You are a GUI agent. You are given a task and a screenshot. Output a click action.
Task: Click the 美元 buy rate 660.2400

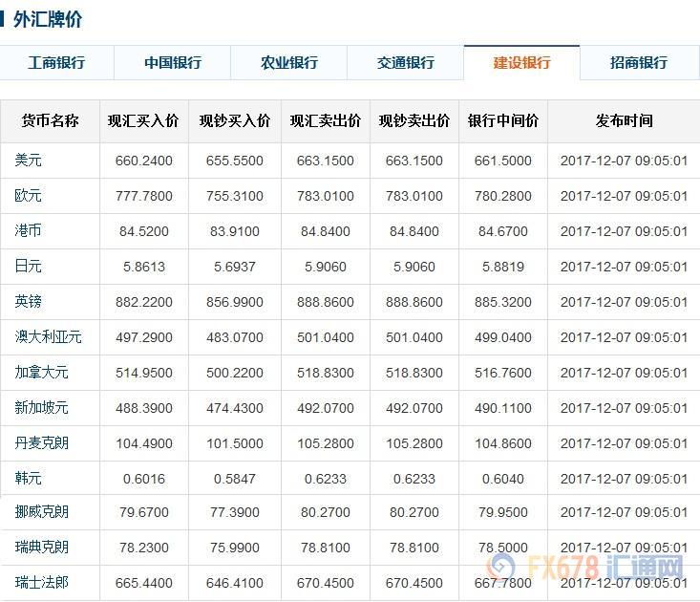[144, 161]
